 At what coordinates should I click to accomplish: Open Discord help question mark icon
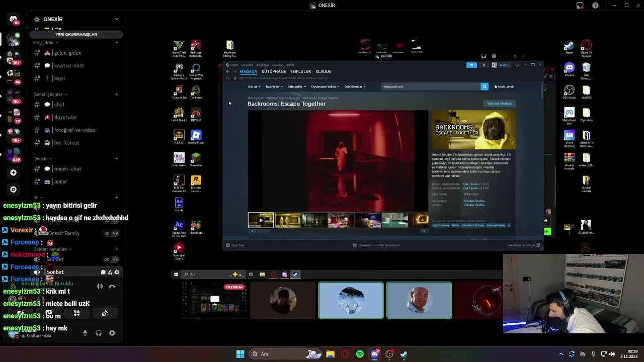(595, 6)
